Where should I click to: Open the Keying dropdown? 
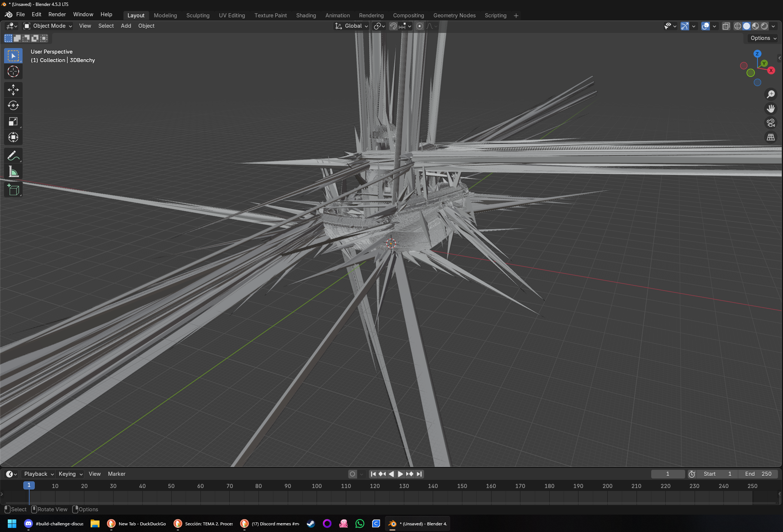pos(70,474)
